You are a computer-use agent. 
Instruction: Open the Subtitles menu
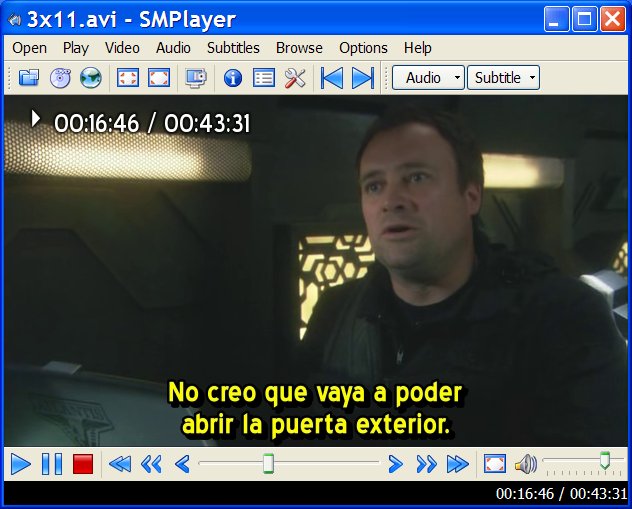click(x=233, y=48)
